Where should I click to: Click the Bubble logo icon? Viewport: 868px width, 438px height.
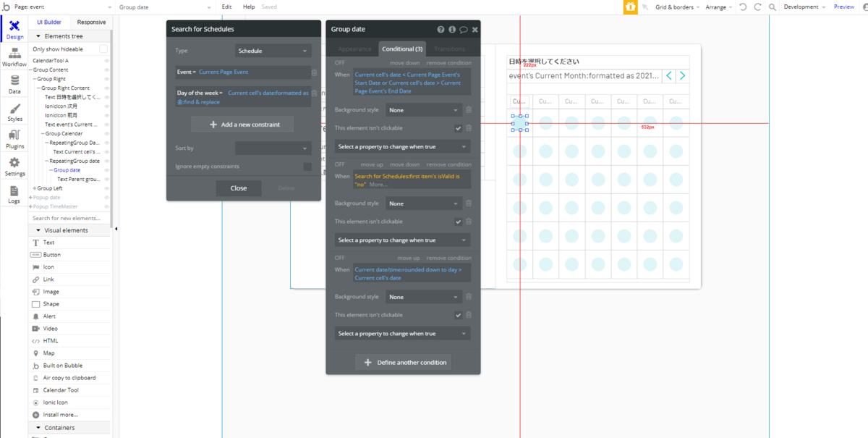tap(6, 7)
